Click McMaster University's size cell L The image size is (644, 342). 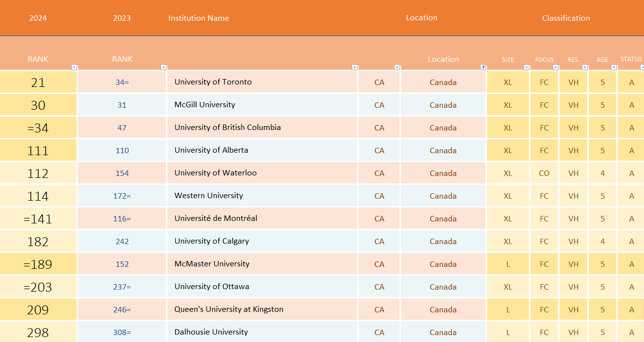[508, 264]
